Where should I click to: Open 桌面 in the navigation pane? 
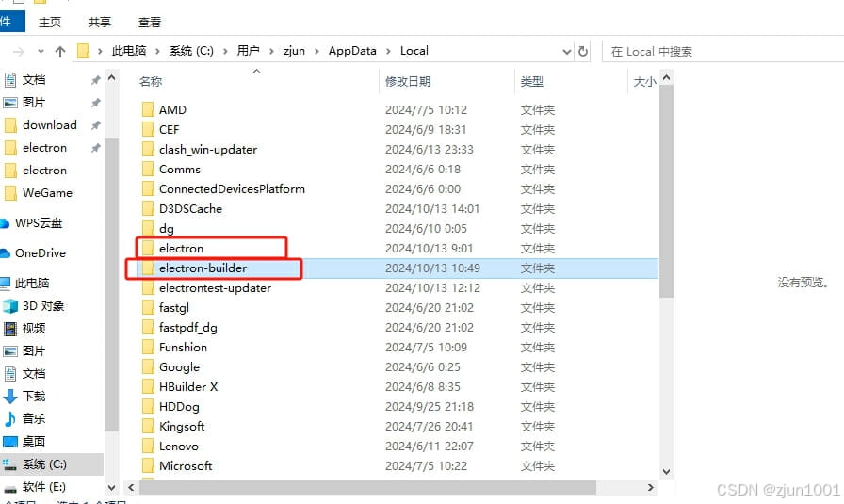(34, 441)
